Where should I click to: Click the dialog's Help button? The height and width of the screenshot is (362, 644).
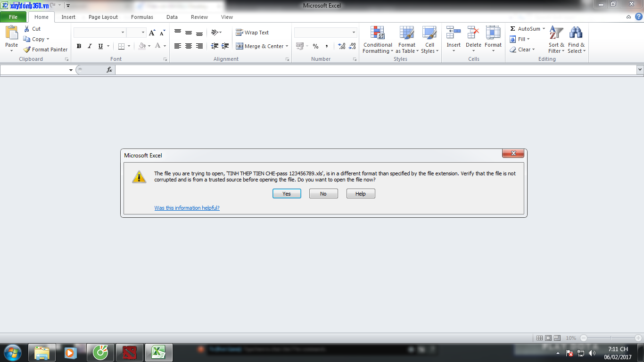[x=361, y=194]
